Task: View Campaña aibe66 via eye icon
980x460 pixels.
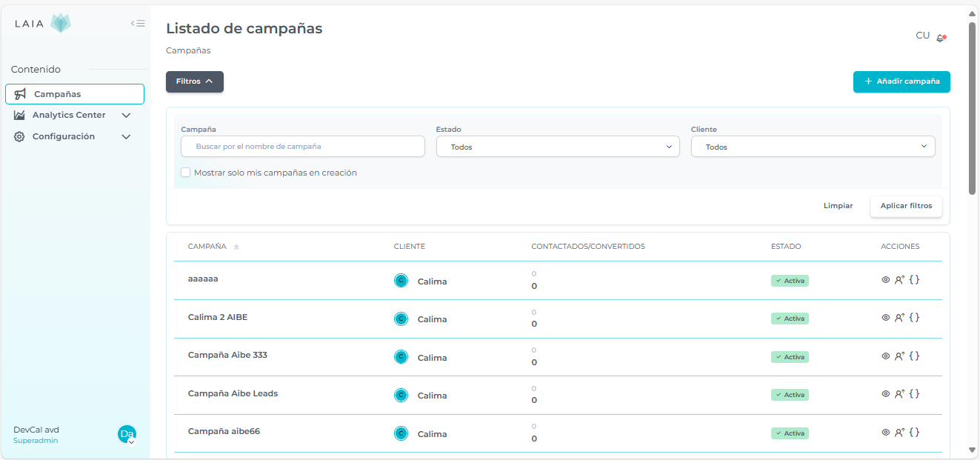Action: pyautogui.click(x=885, y=433)
